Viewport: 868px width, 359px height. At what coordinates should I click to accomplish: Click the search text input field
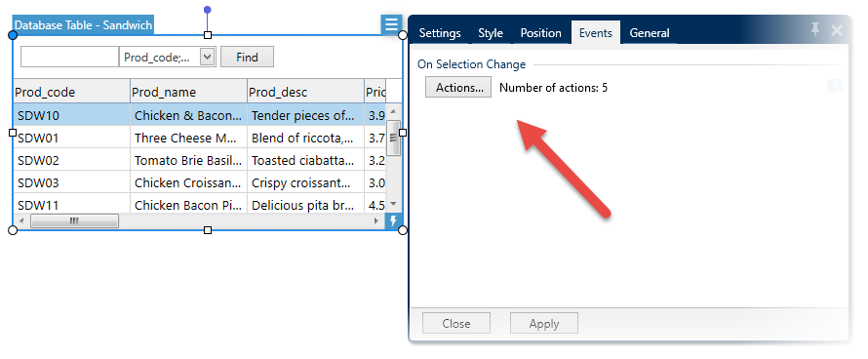coord(70,57)
